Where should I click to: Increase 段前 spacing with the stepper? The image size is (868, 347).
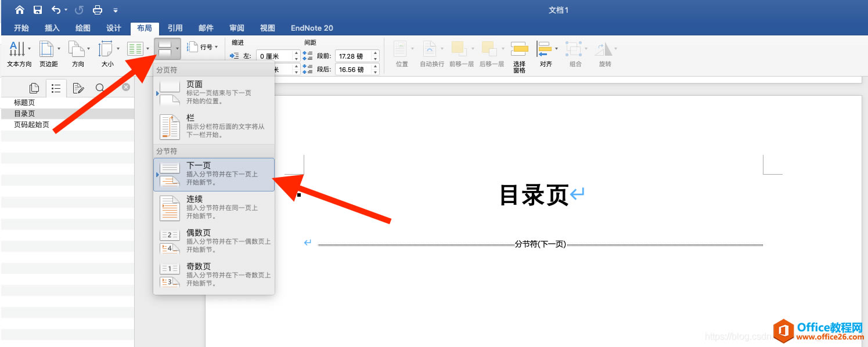pos(374,53)
